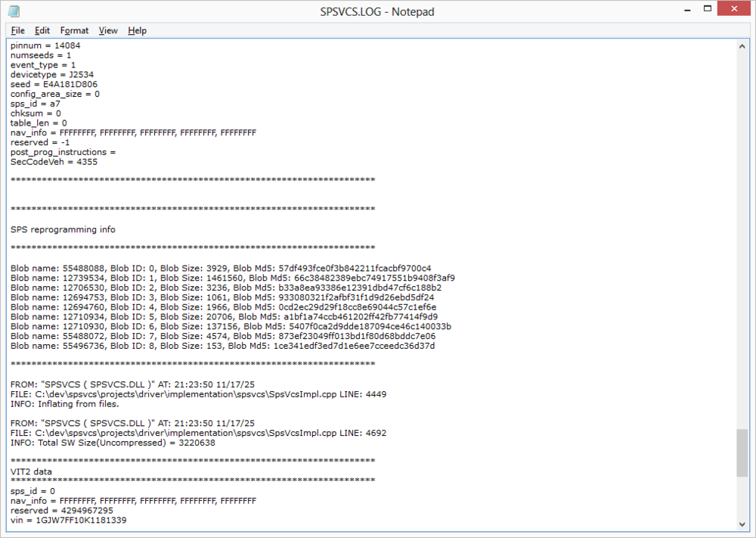756x538 pixels.
Task: Click the line 'reserved = 4294967295'
Action: point(62,510)
